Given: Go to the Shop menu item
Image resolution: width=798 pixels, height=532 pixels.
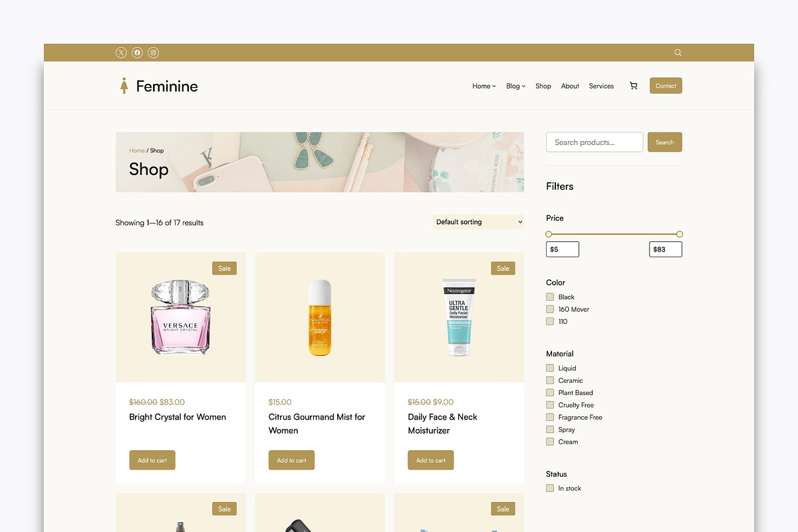Looking at the screenshot, I should point(543,86).
